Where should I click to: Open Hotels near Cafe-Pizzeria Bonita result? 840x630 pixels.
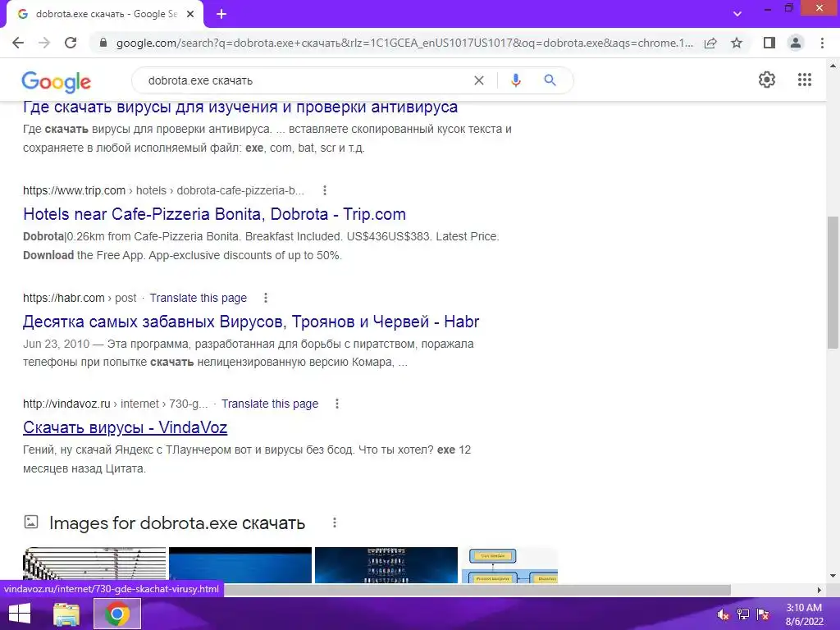tap(214, 214)
